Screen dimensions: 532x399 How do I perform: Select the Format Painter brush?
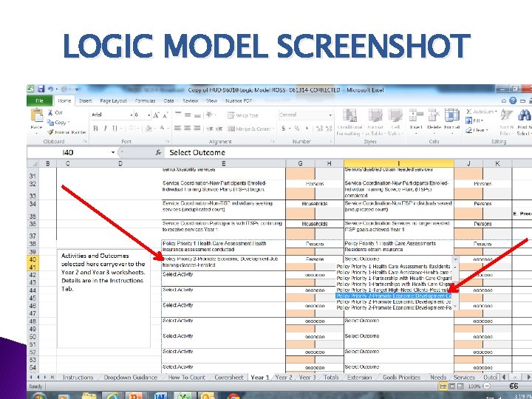[50, 132]
